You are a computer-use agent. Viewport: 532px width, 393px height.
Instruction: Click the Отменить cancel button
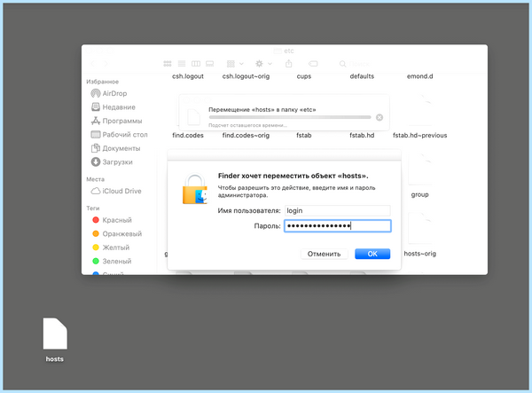click(324, 254)
